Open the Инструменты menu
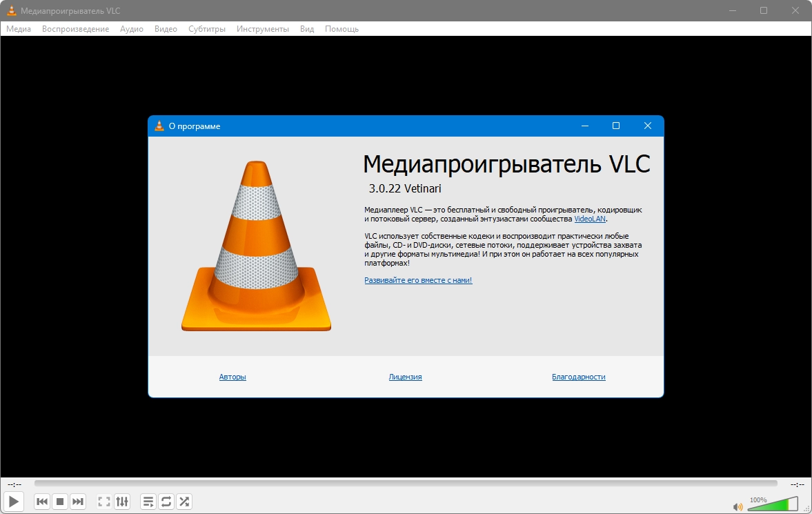This screenshot has width=812, height=514. click(x=263, y=29)
